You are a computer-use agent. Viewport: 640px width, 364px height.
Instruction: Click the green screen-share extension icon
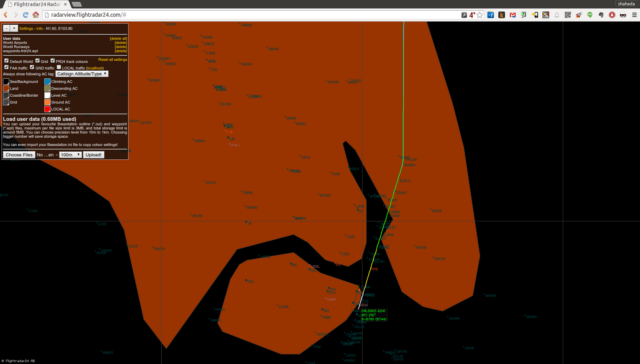pyautogui.click(x=524, y=15)
